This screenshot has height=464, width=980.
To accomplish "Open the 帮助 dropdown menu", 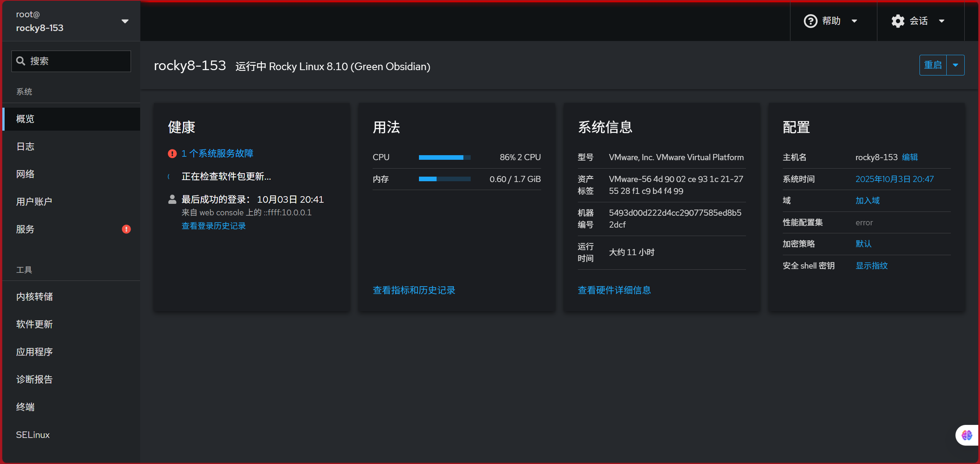I will click(831, 21).
